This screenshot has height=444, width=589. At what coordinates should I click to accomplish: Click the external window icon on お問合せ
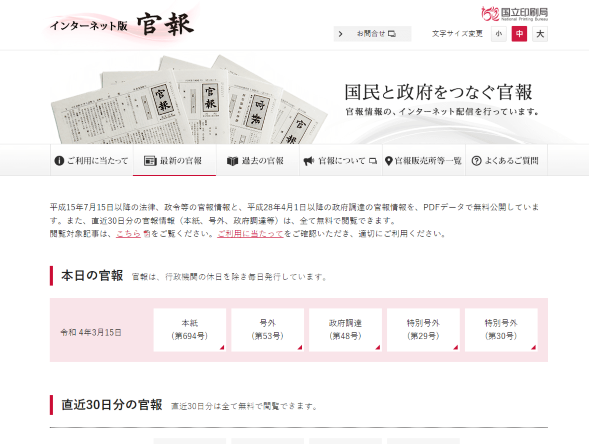392,34
